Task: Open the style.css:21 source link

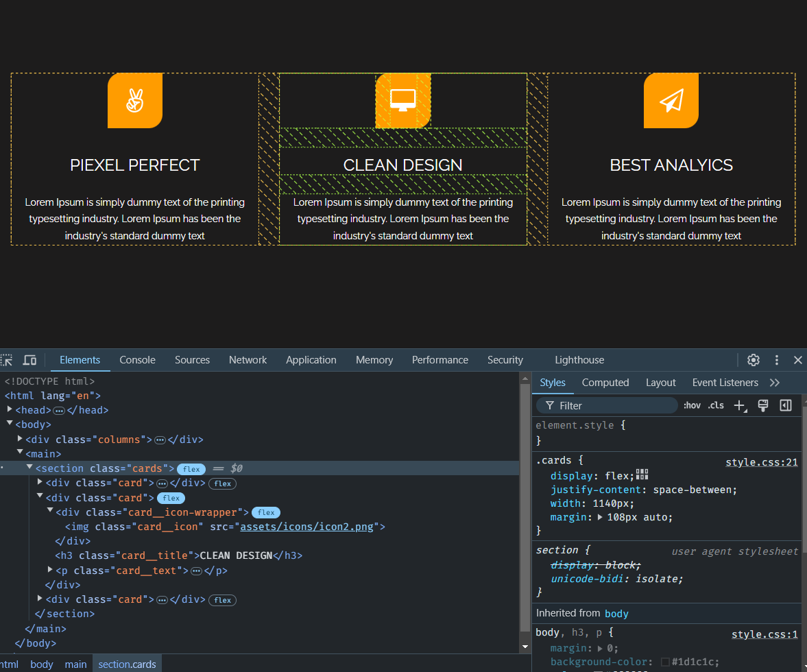Action: click(x=761, y=463)
